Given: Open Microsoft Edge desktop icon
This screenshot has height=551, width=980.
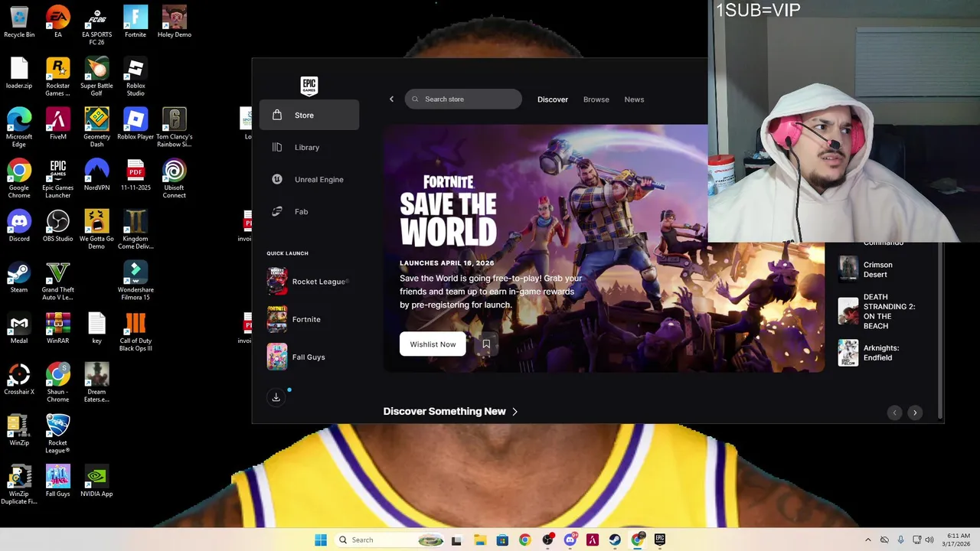Looking at the screenshot, I should [19, 128].
